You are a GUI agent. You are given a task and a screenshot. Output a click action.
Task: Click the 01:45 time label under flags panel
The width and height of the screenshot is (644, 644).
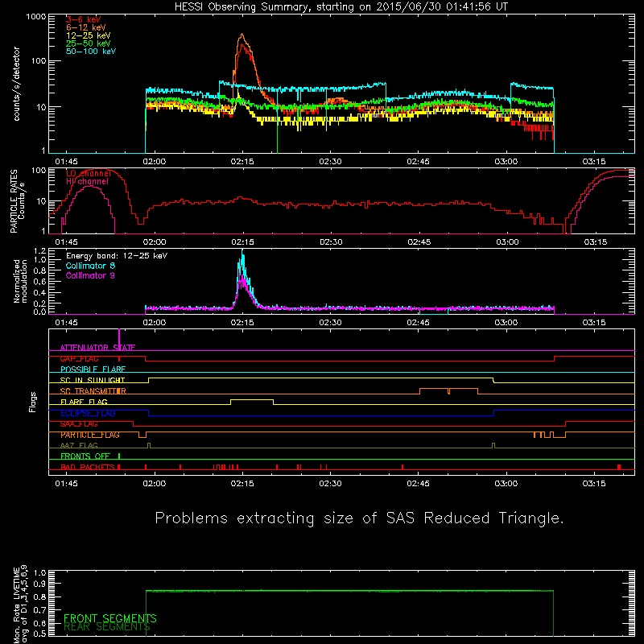point(66,484)
